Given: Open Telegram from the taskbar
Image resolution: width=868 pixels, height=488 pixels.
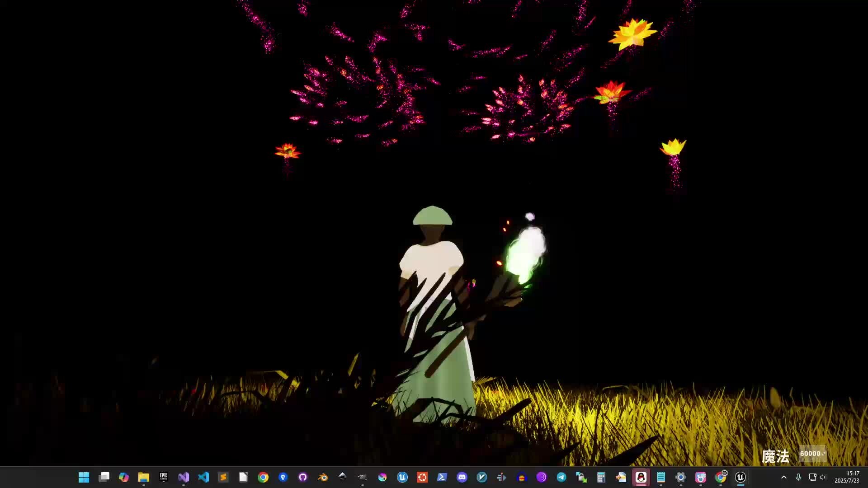Looking at the screenshot, I should click(561, 477).
